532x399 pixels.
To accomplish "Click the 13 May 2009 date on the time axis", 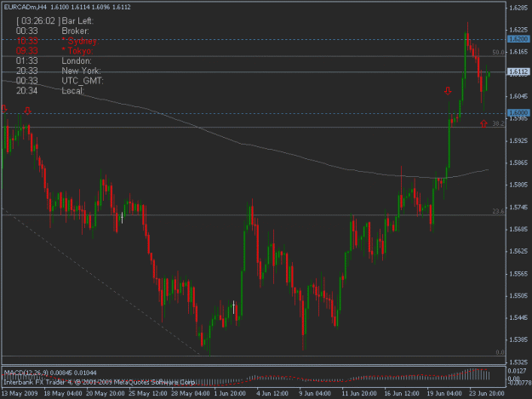I will coord(20,394).
